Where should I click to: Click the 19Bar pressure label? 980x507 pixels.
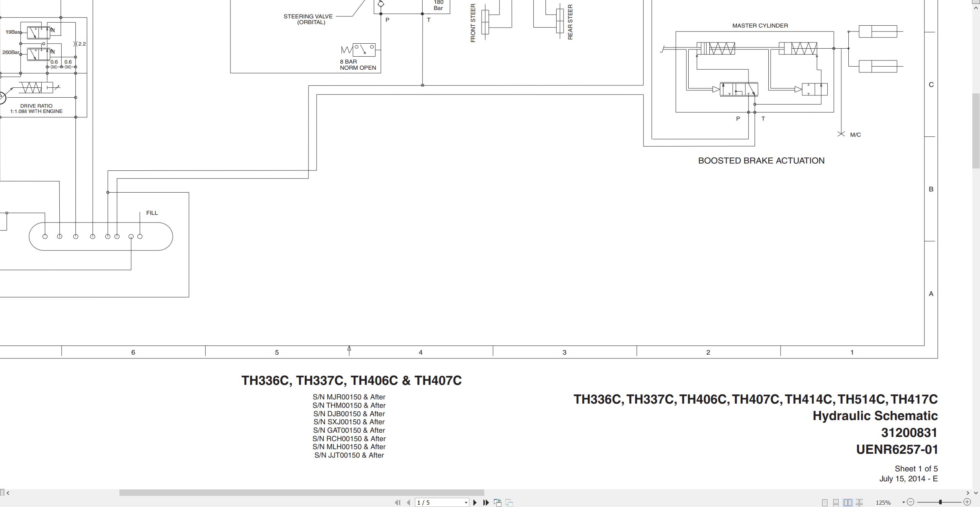[x=13, y=32]
